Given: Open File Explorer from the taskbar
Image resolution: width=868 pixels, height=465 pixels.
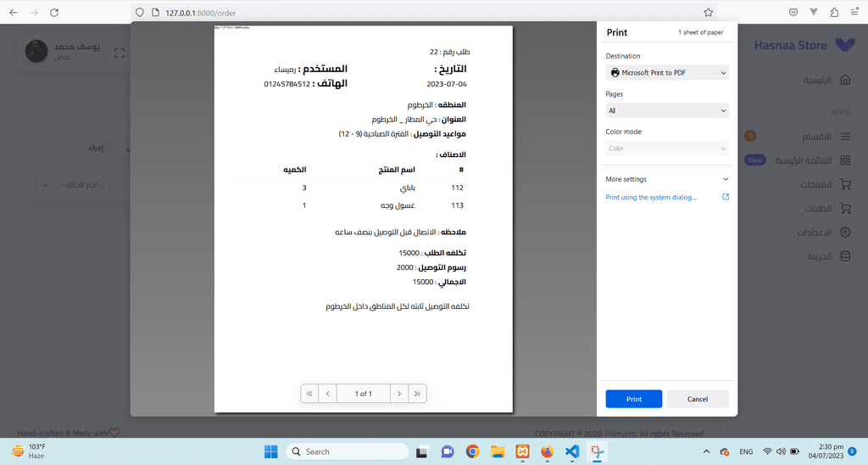Looking at the screenshot, I should pos(497,451).
